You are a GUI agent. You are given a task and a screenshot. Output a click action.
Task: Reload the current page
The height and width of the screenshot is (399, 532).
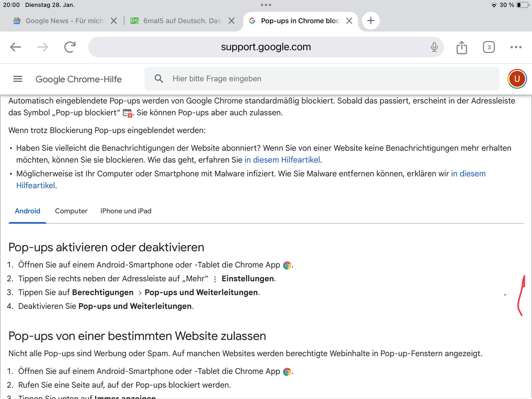[70, 47]
